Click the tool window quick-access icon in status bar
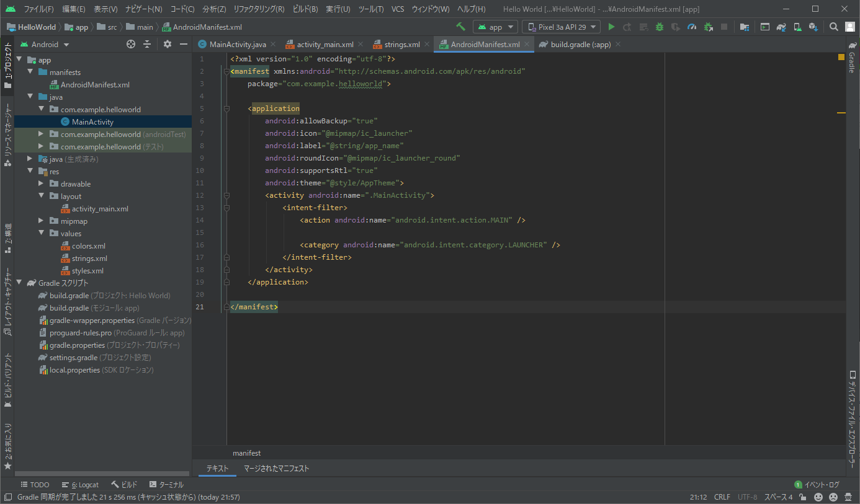 8,497
